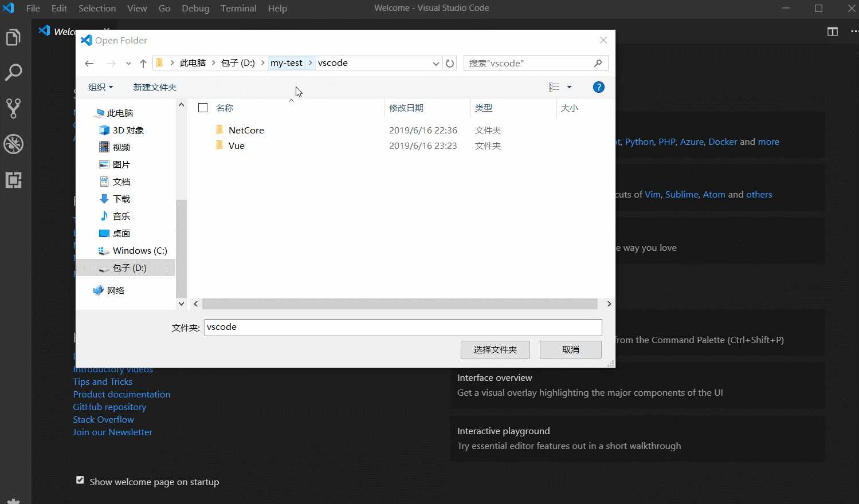Close the Open Folder dialog
Viewport: 859px width, 504px height.
[x=603, y=40]
